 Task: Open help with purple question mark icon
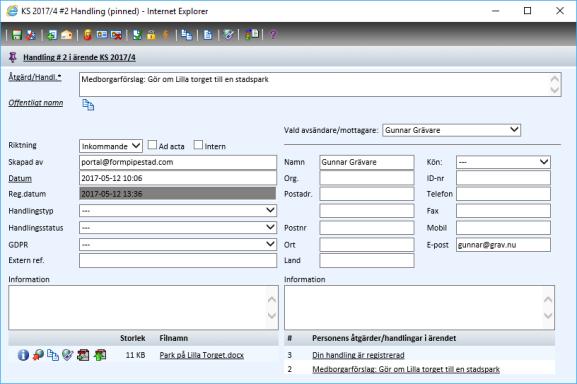pyautogui.click(x=273, y=35)
